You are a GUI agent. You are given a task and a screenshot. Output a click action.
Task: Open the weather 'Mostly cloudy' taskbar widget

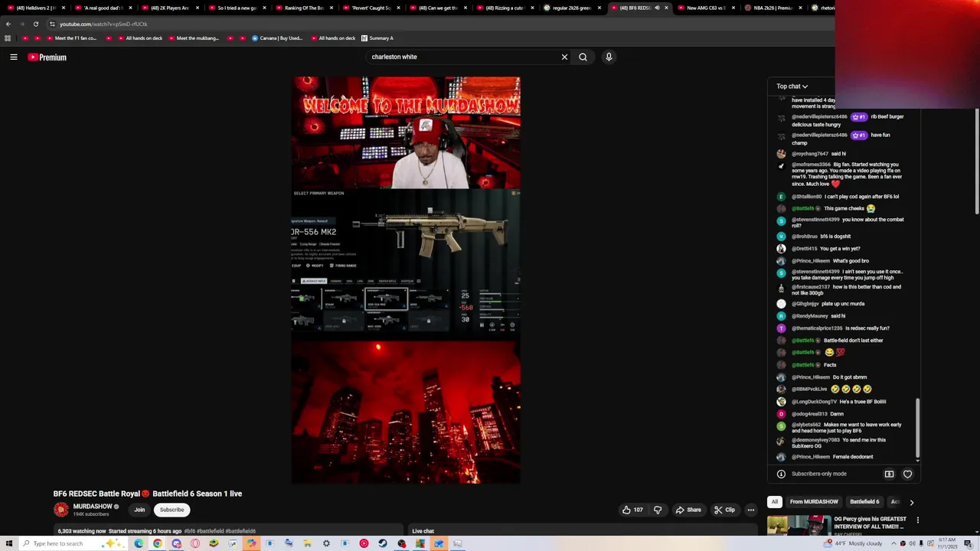coord(853,543)
